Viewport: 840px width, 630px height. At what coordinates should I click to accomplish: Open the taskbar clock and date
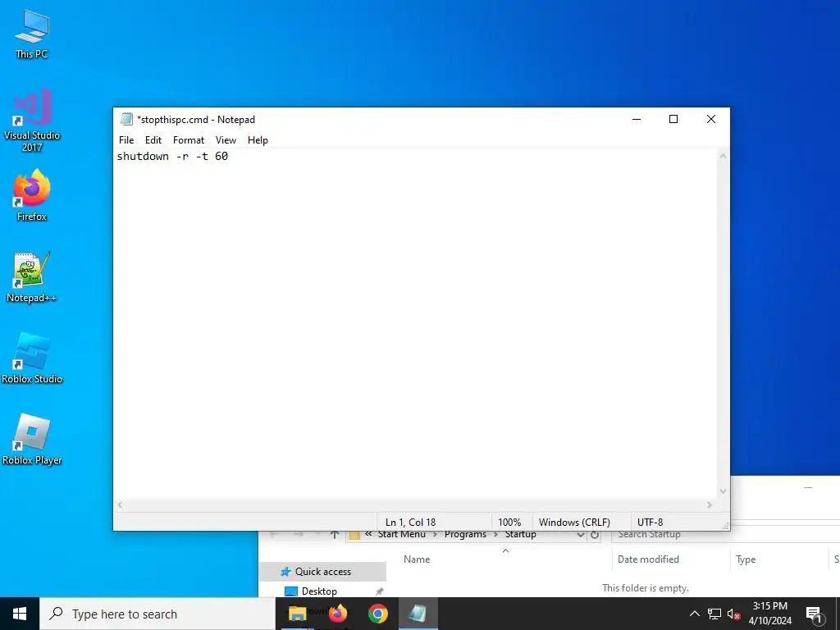coord(769,614)
